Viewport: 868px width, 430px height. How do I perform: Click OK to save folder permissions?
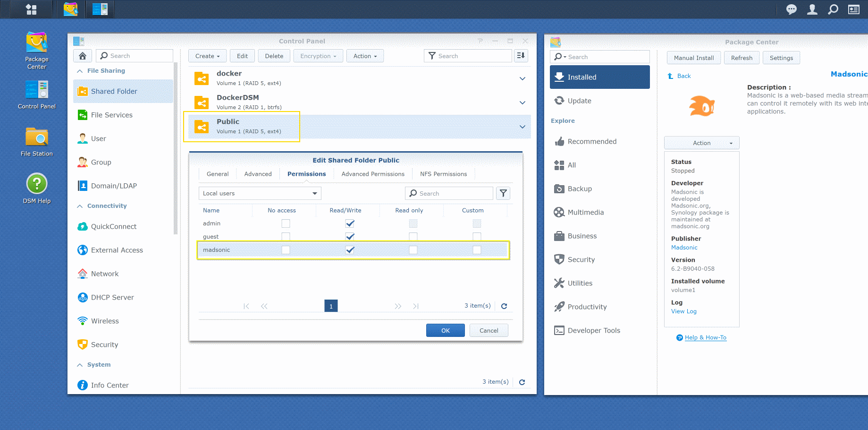coord(445,330)
